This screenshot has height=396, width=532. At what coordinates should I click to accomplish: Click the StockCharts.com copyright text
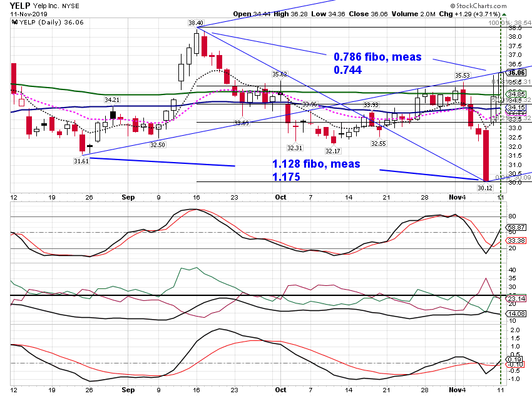click(478, 6)
